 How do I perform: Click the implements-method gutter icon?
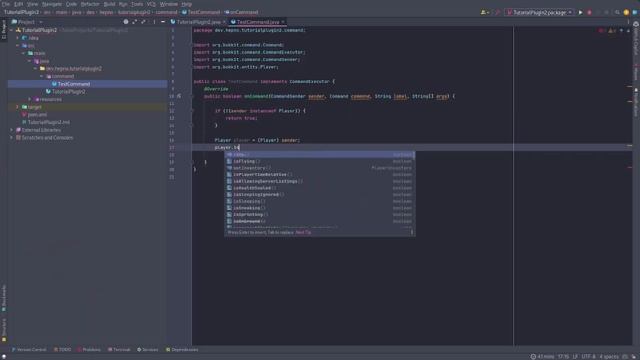click(x=179, y=96)
